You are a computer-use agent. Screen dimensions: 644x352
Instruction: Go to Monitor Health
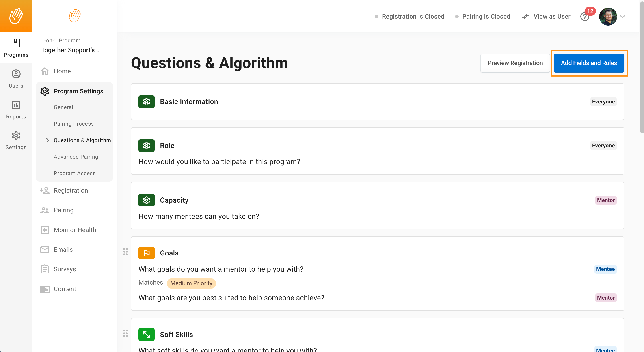[x=75, y=230]
